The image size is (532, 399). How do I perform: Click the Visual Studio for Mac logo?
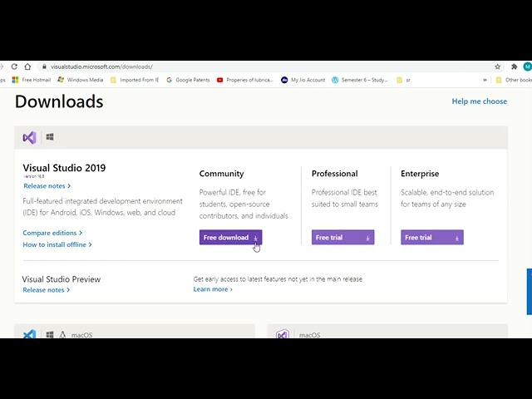point(283,334)
